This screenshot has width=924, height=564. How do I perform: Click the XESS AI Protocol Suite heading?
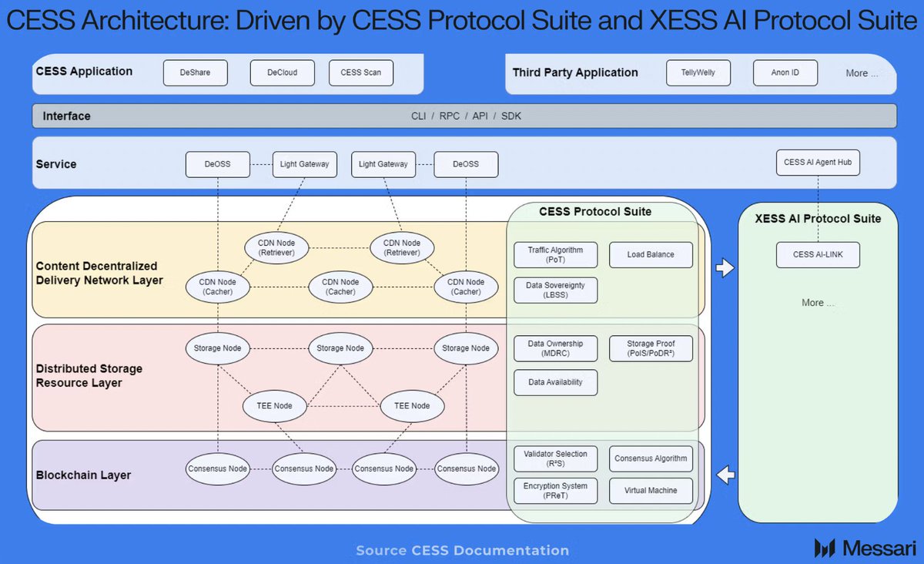tap(818, 219)
